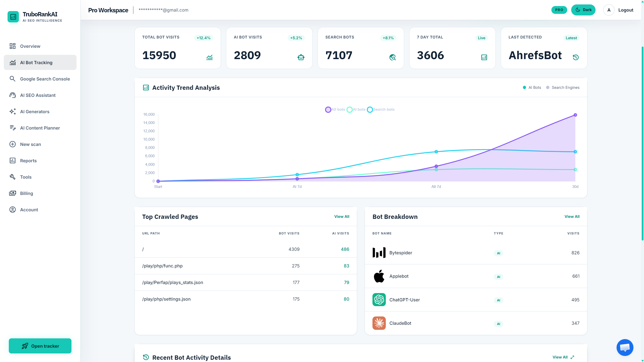Click the Open tracker button
This screenshot has width=644, height=362.
[x=40, y=346]
